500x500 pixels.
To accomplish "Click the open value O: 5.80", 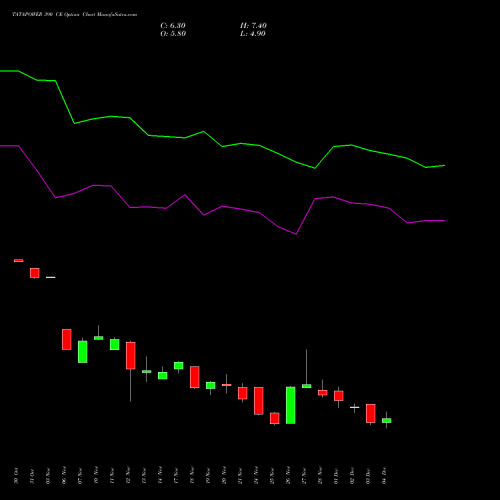I will click(173, 34).
